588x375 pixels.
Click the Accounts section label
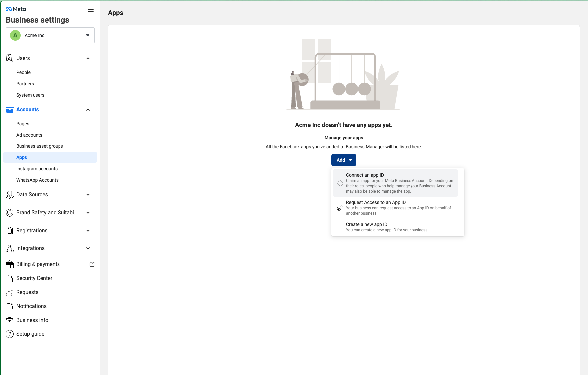(28, 110)
